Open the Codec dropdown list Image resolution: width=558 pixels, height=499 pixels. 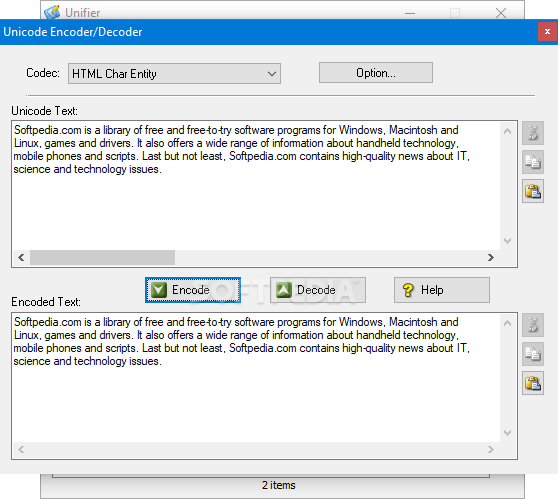(x=174, y=74)
